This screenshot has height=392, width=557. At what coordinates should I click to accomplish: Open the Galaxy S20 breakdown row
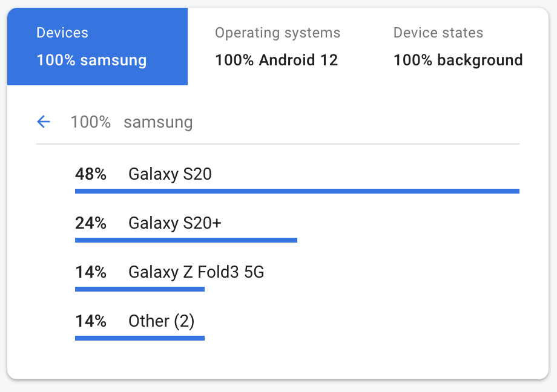(x=170, y=174)
